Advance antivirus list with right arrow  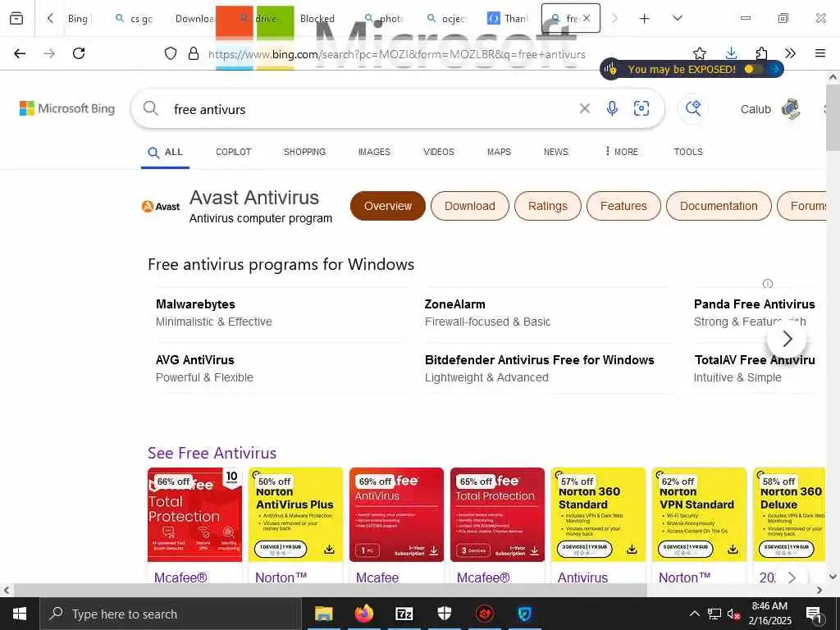point(787,339)
